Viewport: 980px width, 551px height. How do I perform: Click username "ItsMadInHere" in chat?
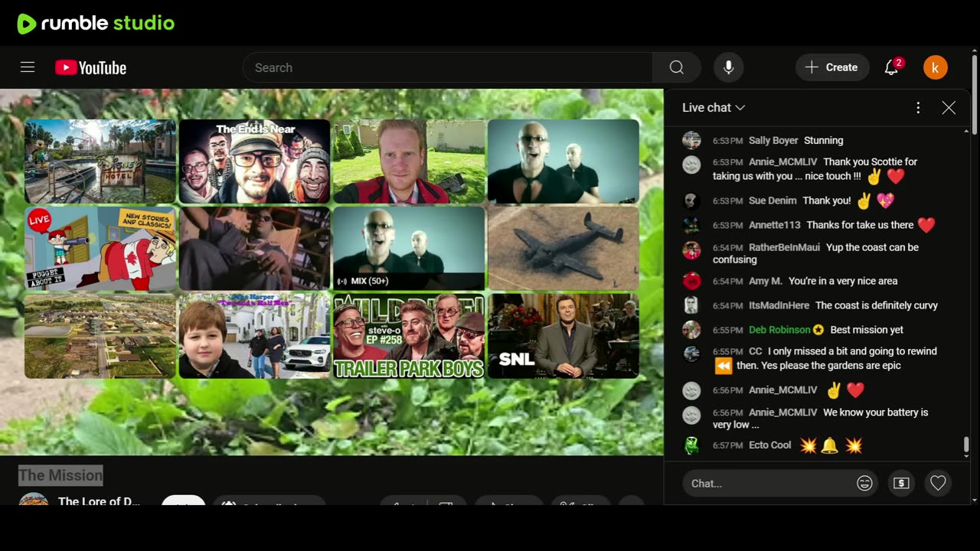click(x=779, y=305)
